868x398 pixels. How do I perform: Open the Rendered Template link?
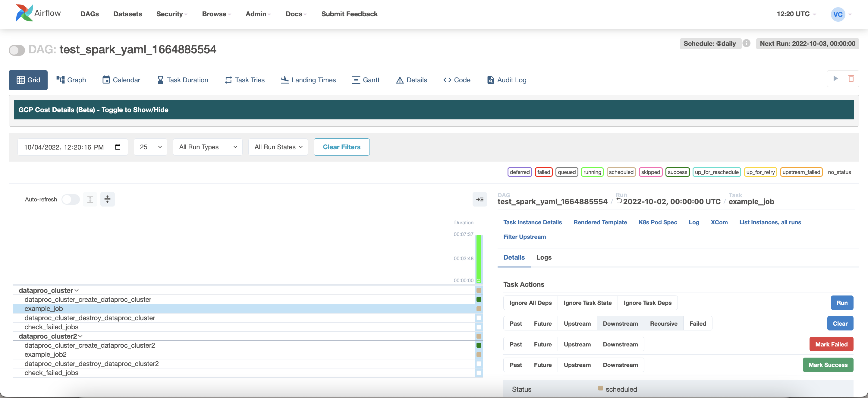(x=600, y=222)
